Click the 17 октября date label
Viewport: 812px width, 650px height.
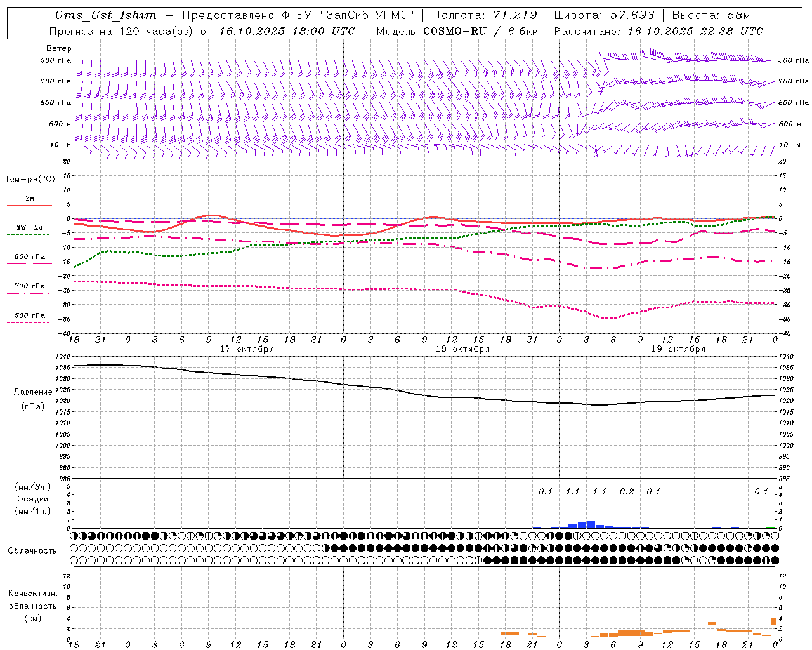[x=247, y=349]
